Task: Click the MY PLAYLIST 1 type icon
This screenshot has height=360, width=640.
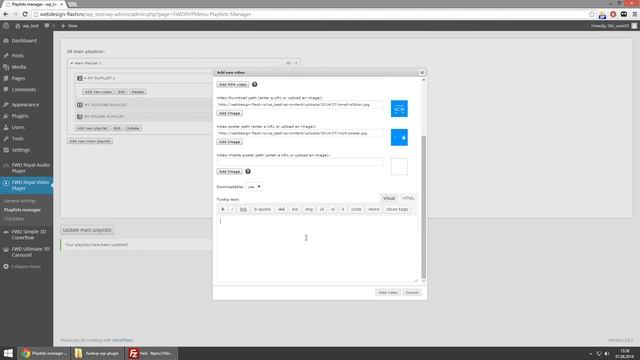Action: [x=80, y=78]
